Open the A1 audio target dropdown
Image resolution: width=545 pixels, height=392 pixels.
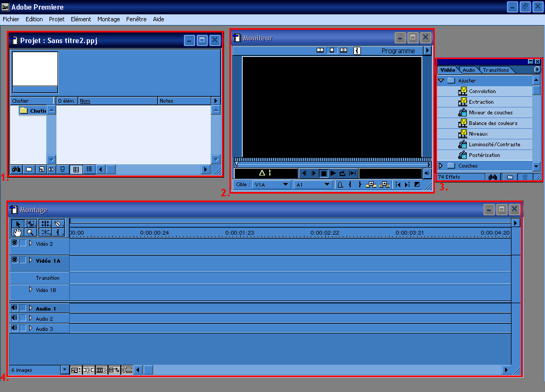[312, 185]
